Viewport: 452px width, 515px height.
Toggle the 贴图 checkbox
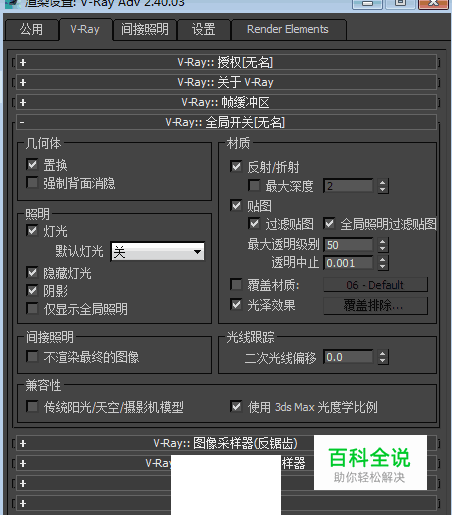pyautogui.click(x=236, y=205)
